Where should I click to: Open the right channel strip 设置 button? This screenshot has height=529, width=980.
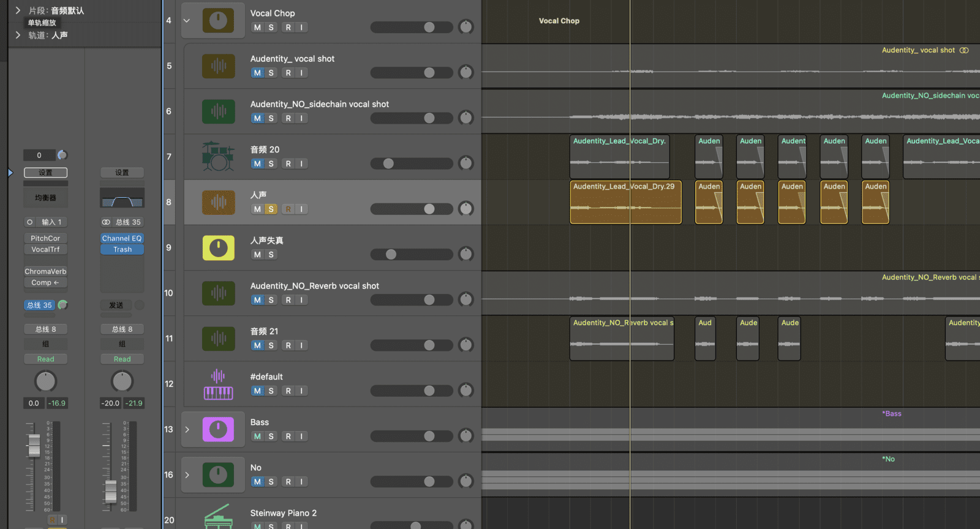tap(122, 173)
